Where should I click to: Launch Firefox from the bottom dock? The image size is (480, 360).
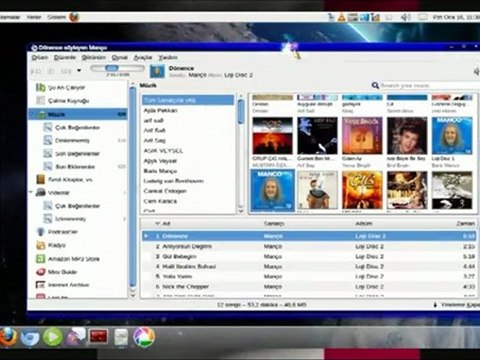[8, 337]
